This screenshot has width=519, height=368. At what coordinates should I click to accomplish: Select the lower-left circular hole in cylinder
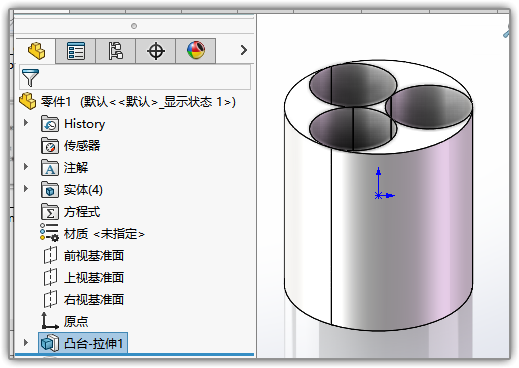click(353, 129)
